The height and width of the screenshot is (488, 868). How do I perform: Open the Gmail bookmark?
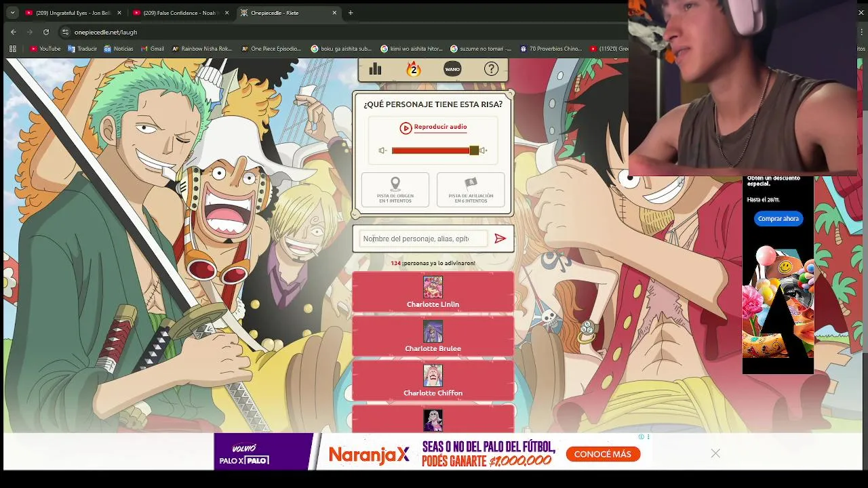tap(153, 49)
